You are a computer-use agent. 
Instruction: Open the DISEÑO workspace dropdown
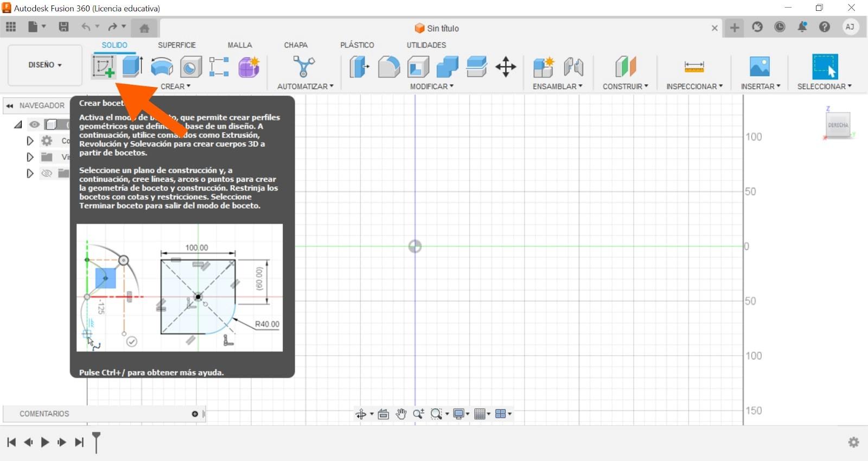point(45,65)
